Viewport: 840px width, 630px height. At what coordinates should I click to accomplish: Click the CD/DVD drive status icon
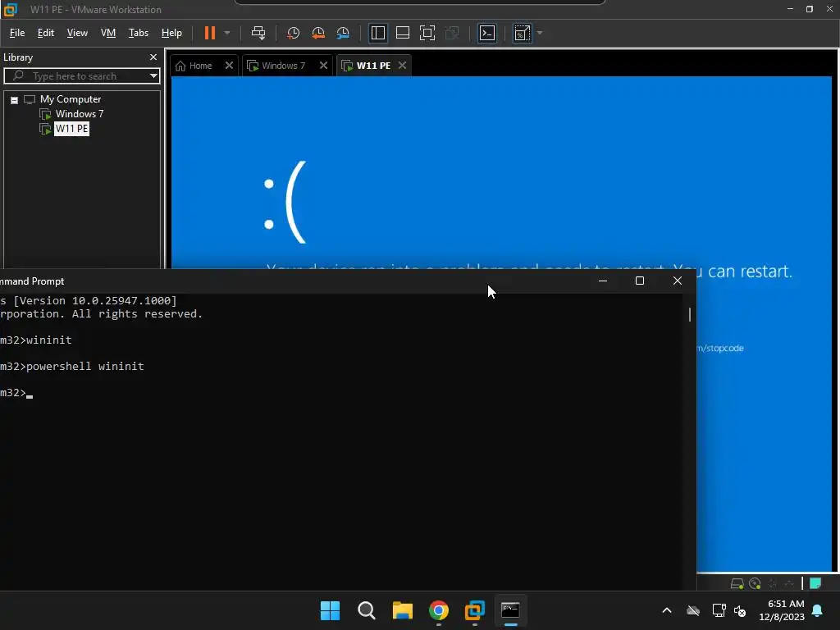pyautogui.click(x=755, y=584)
